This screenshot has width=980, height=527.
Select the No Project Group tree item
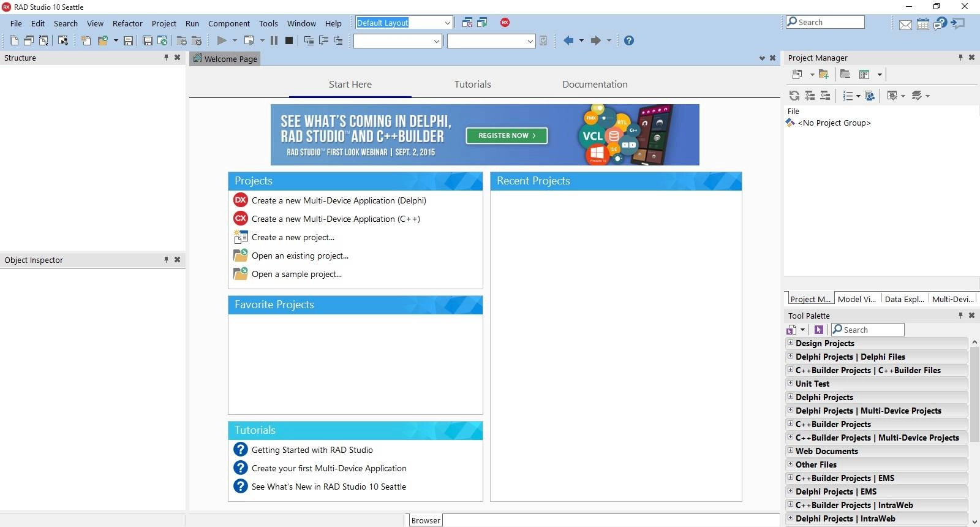834,123
